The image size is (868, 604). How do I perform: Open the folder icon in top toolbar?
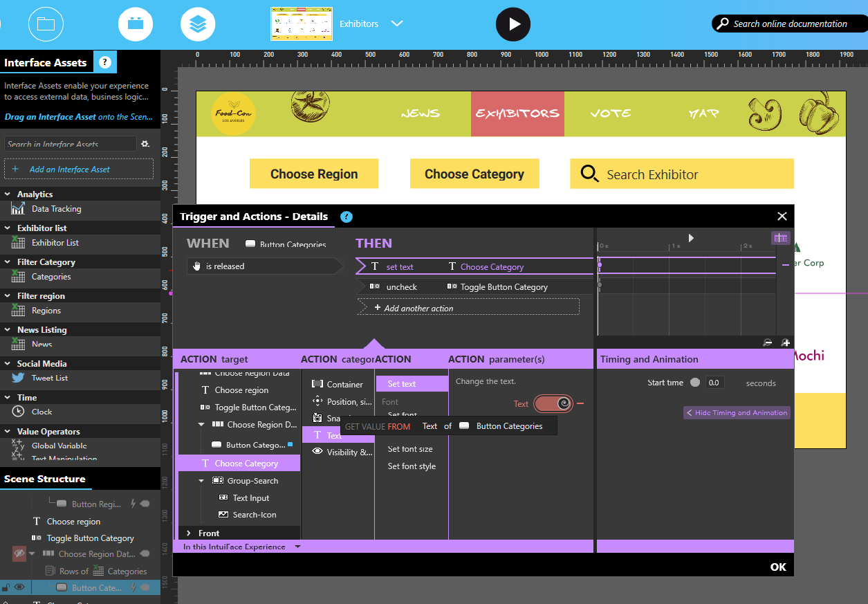[x=46, y=24]
